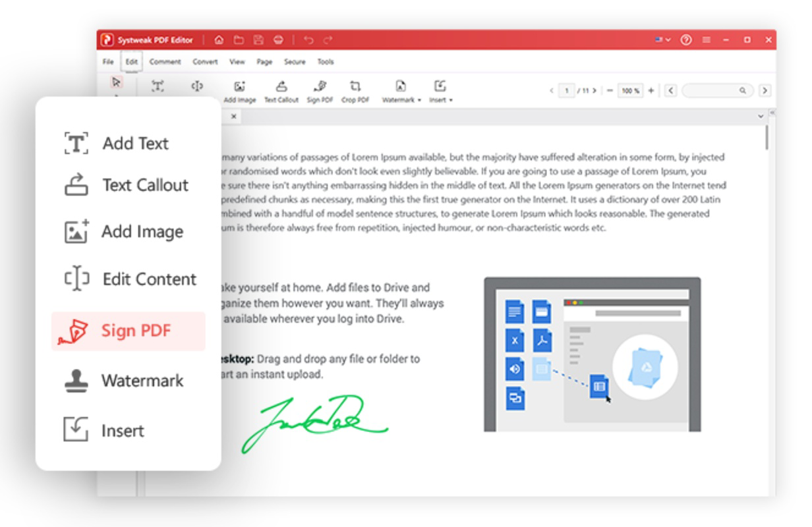
Task: Go to the next page with the arrow after 11
Action: 594,91
